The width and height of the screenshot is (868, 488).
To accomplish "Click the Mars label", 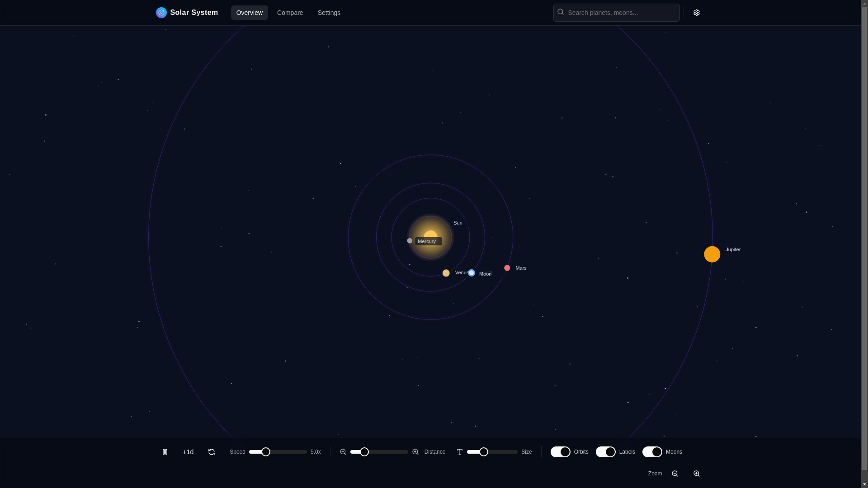I will [x=521, y=268].
